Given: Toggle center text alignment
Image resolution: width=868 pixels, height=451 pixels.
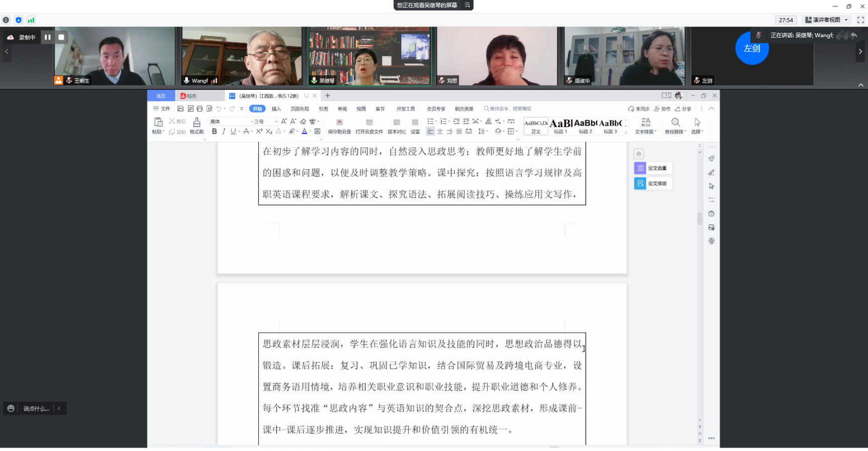Looking at the screenshot, I should coord(440,132).
